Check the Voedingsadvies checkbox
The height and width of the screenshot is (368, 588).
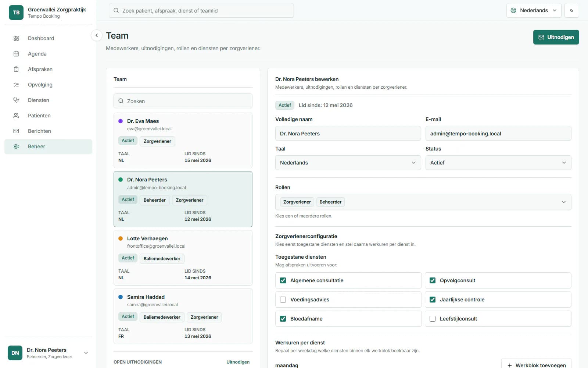[283, 300]
